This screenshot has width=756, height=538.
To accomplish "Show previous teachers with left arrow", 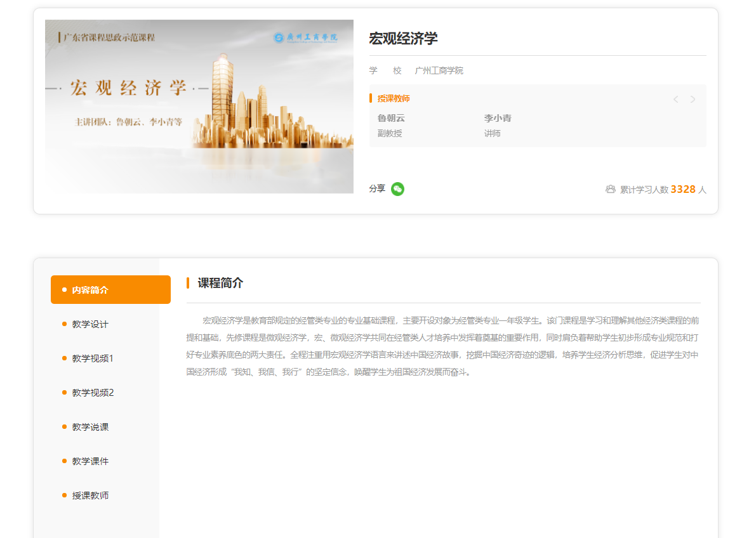I will 675,99.
